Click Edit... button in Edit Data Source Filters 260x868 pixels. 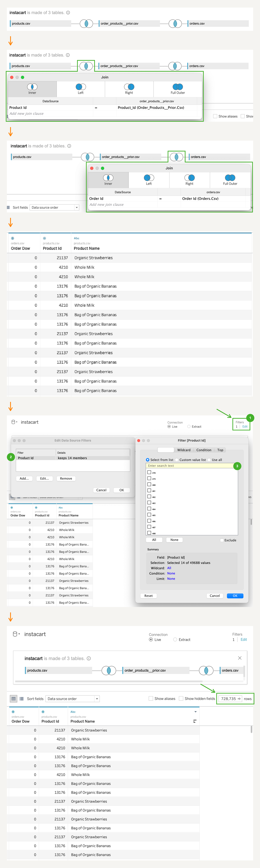tap(44, 478)
